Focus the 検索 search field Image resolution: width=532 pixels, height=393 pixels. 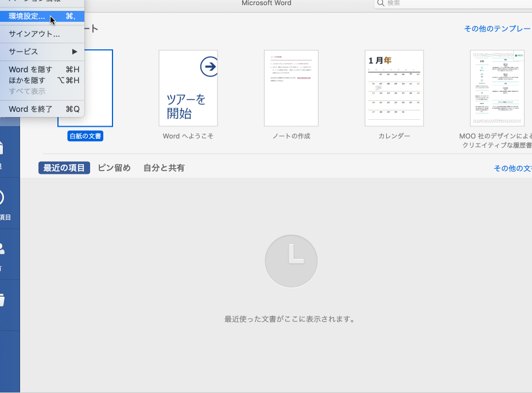(453, 3)
